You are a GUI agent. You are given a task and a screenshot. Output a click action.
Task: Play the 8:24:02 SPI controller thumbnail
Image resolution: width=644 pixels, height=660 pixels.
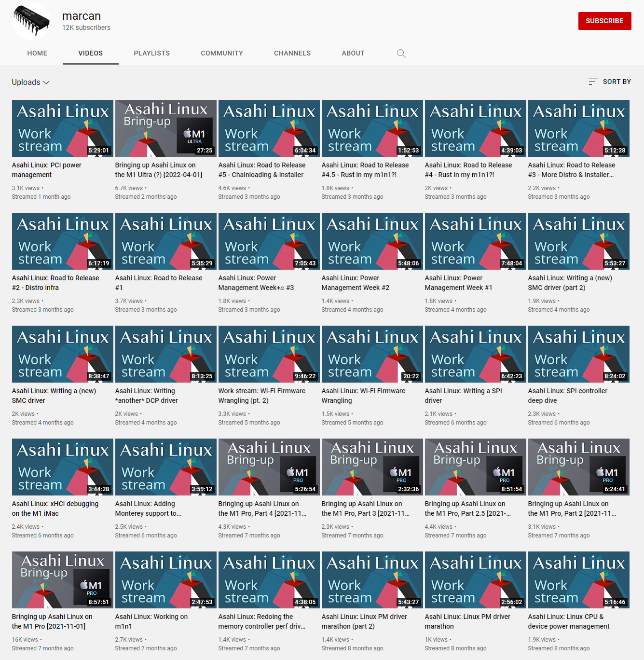pyautogui.click(x=579, y=354)
